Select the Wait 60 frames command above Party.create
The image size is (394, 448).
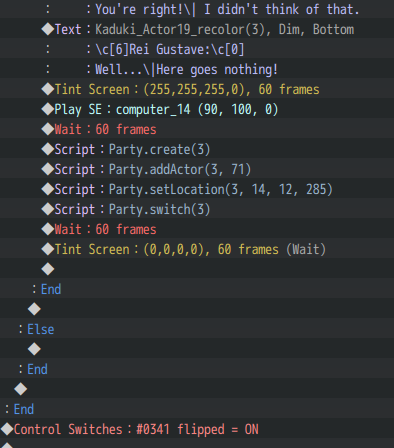197,129
